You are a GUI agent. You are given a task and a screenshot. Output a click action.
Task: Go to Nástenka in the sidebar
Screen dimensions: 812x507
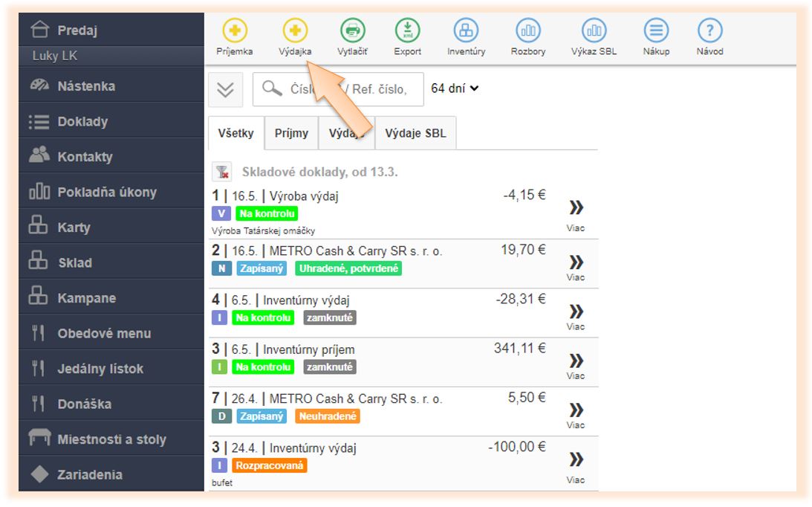85,86
